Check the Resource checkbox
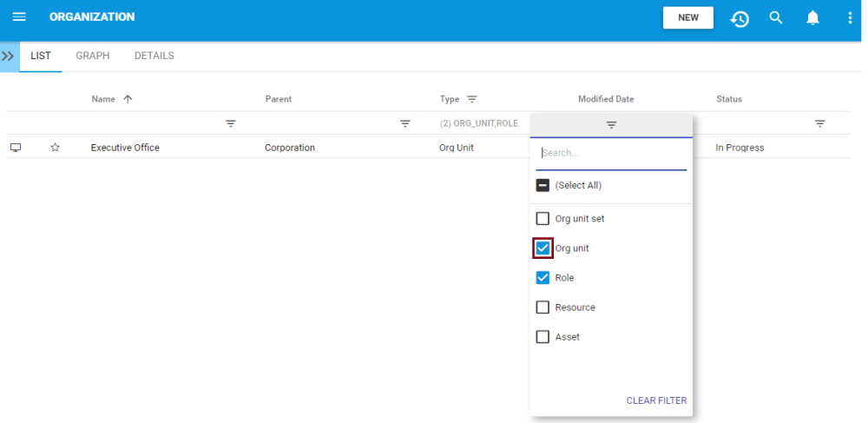The width and height of the screenshot is (868, 423). click(542, 307)
